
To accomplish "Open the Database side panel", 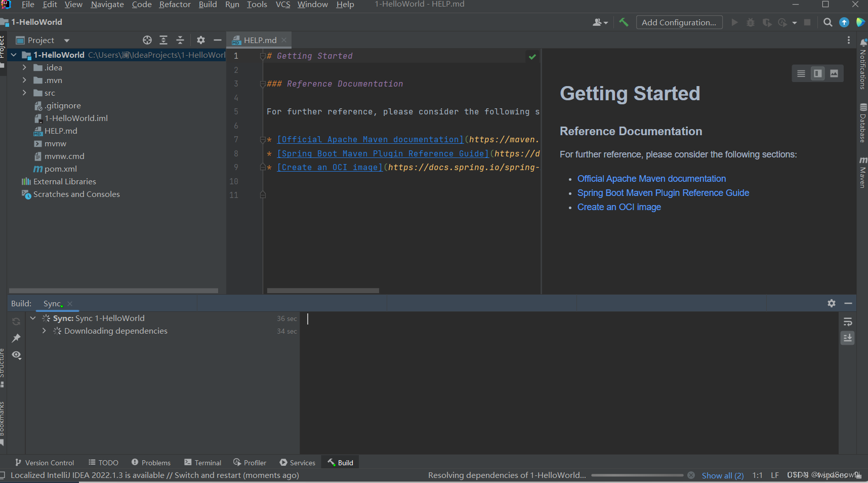I will pyautogui.click(x=863, y=122).
